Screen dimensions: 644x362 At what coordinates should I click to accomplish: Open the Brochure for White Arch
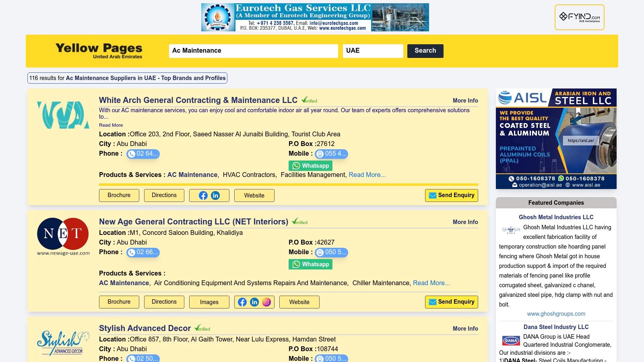point(119,195)
